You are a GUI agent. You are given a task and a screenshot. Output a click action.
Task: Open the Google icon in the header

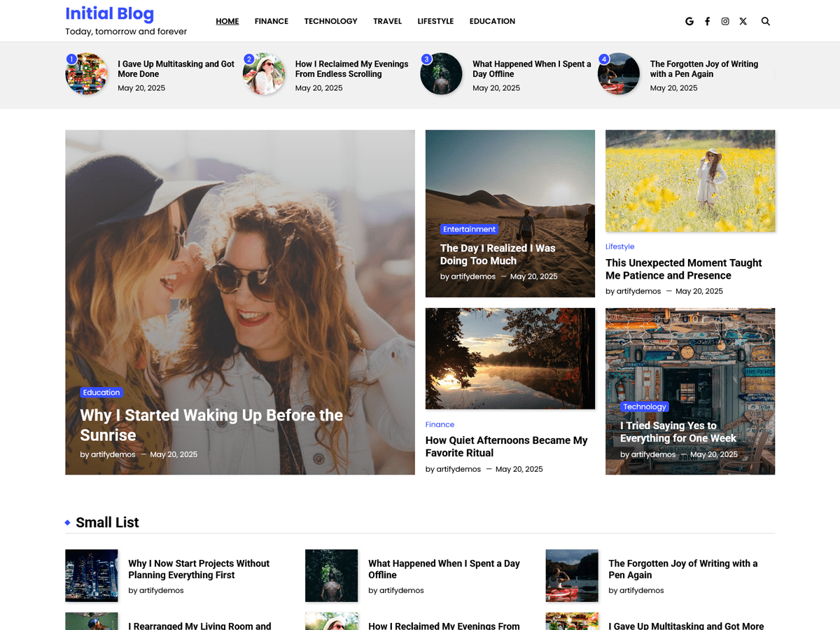(689, 21)
